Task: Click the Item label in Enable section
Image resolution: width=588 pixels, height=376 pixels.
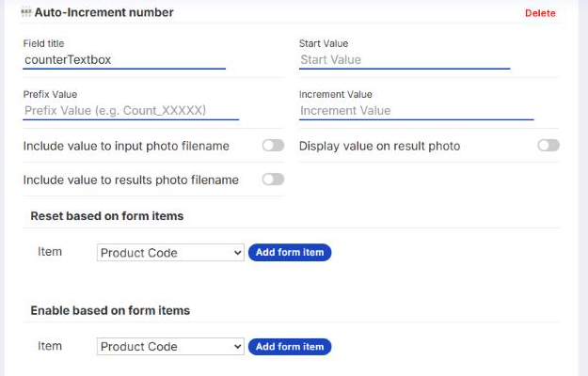Action: tap(50, 346)
